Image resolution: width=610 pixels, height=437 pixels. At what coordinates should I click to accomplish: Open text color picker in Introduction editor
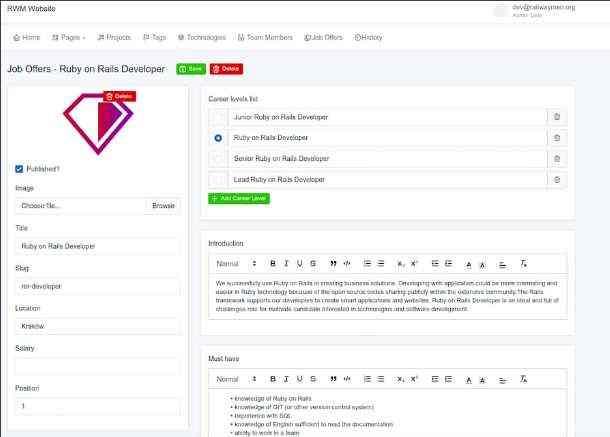(x=469, y=265)
